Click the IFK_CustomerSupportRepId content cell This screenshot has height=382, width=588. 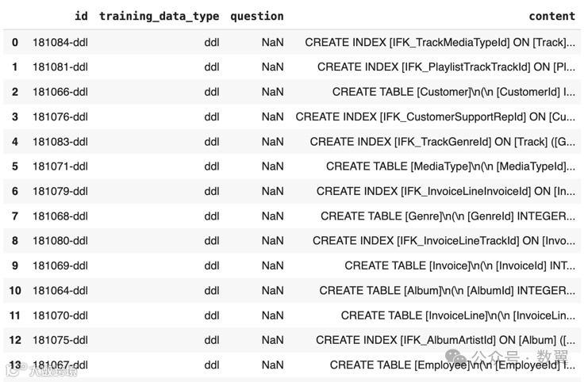click(436, 117)
